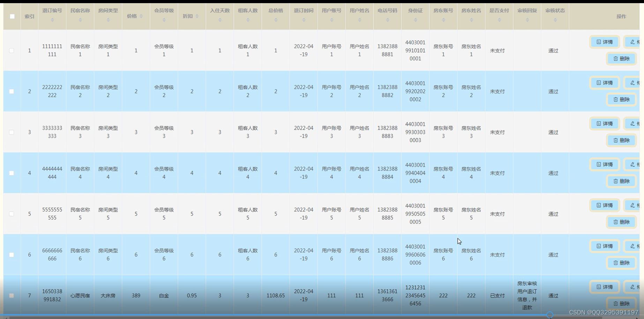644x319 pixels.
Task: Delete row 2 with its 删除 button
Action: tap(622, 99)
